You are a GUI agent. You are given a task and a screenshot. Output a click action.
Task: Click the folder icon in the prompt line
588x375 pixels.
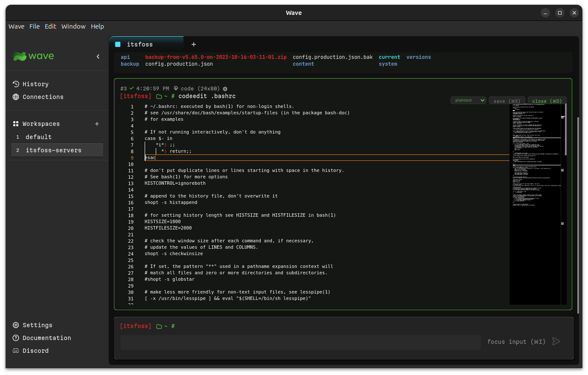[x=158, y=326]
